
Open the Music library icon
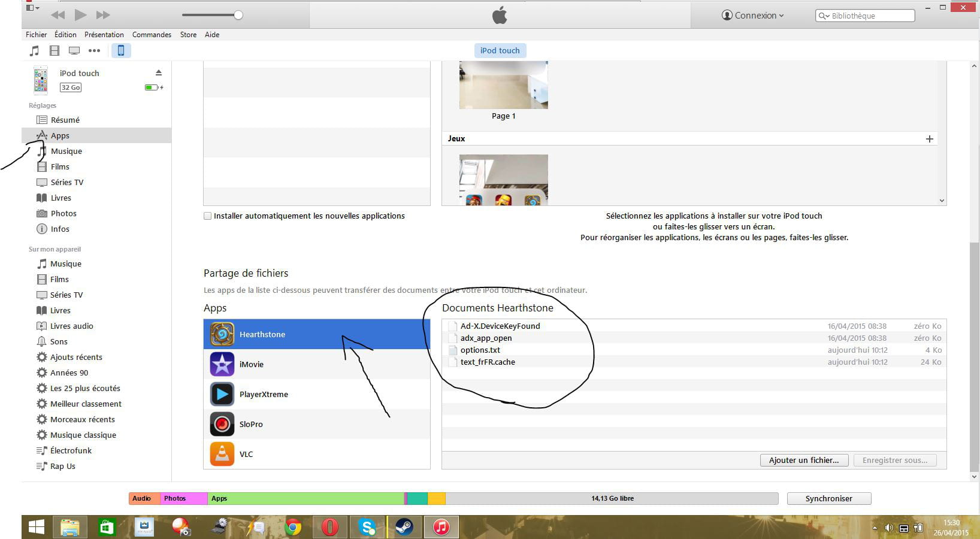(35, 51)
